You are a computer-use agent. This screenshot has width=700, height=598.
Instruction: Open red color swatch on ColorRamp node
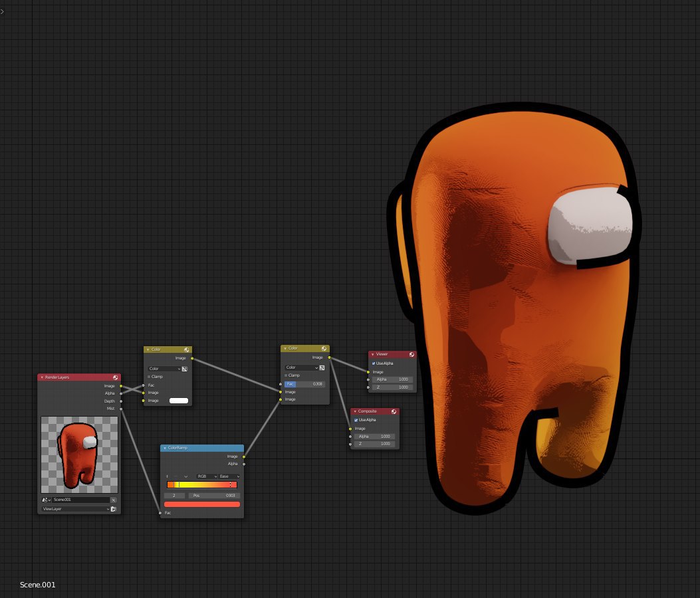tap(202, 504)
